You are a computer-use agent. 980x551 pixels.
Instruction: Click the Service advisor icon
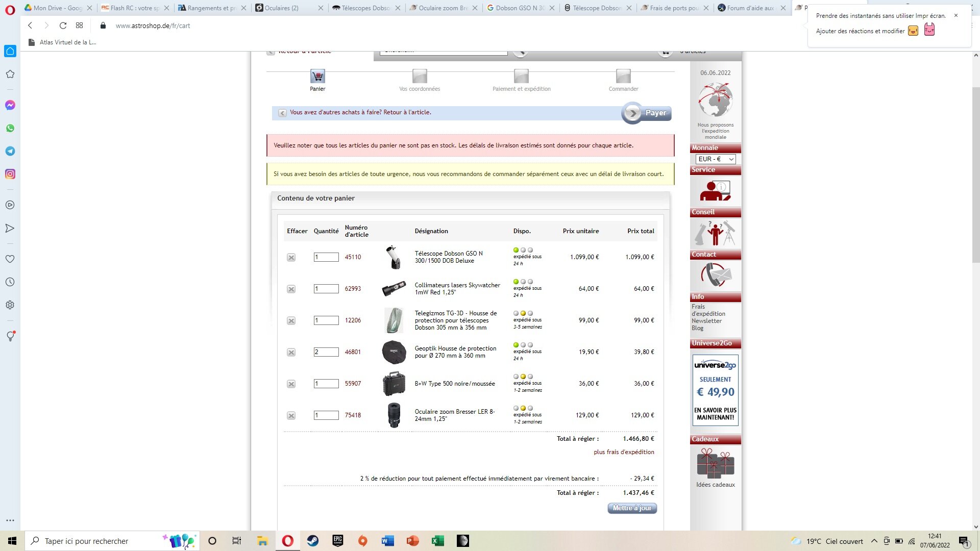[x=715, y=191]
